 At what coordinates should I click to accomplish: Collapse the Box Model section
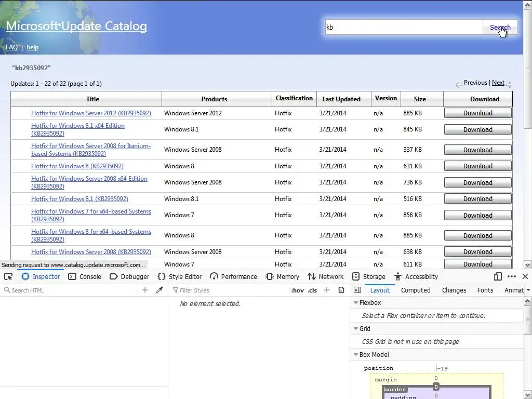coord(356,354)
